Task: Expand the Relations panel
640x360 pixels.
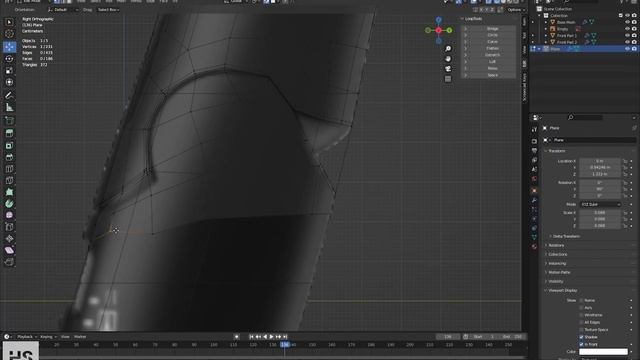Action: [x=556, y=245]
